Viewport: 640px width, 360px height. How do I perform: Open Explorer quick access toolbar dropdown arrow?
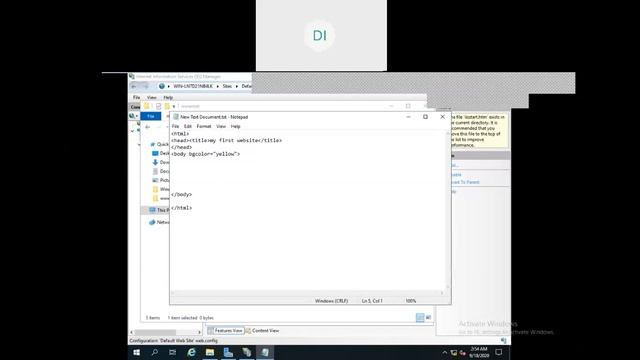click(173, 107)
